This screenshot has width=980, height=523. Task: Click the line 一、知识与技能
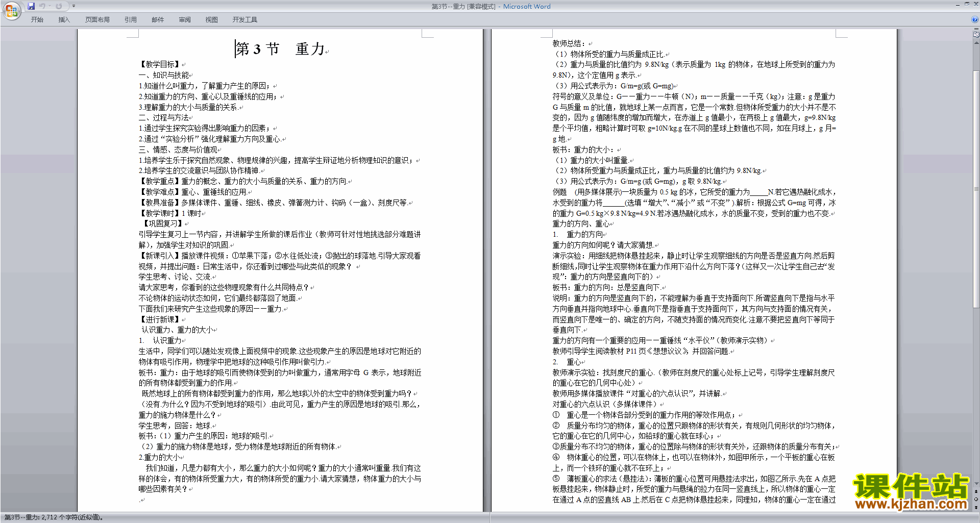click(x=164, y=75)
